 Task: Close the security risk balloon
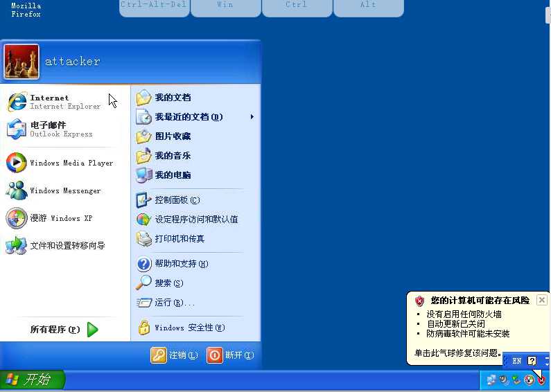coord(541,300)
